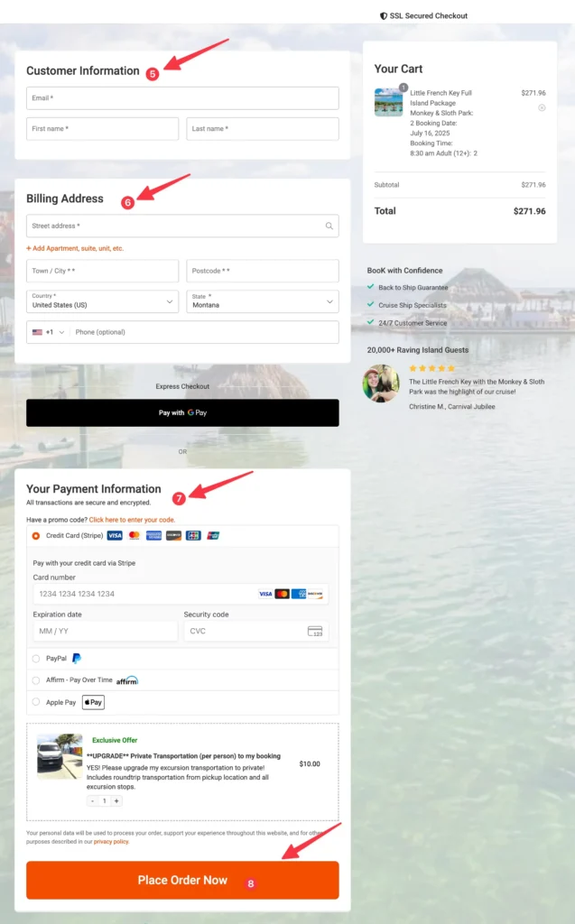This screenshot has height=924, width=575.
Task: Click into the Email input field
Action: click(182, 98)
